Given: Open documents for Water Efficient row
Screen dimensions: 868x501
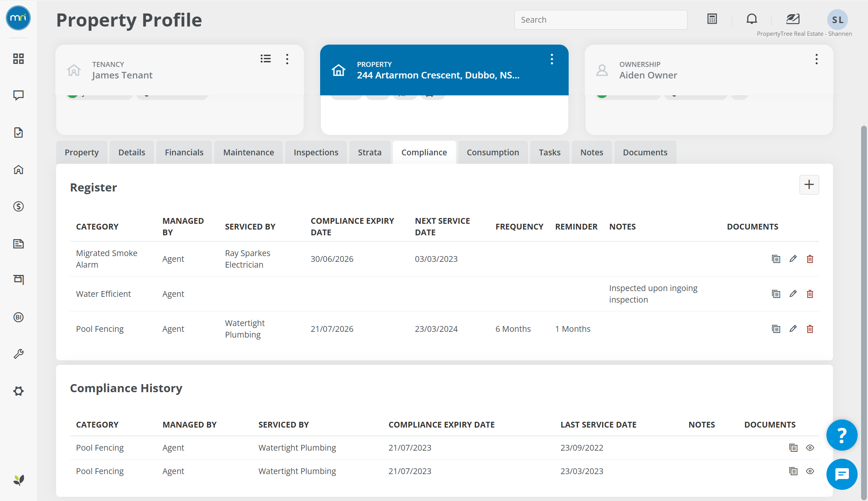Looking at the screenshot, I should pos(776,294).
